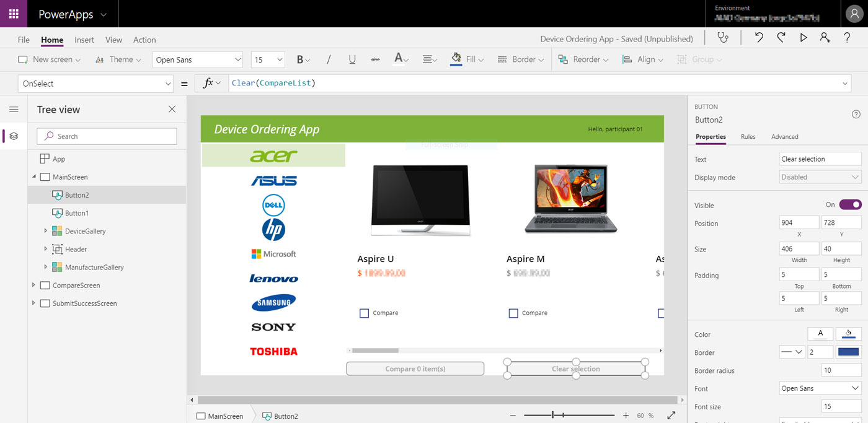Open the Share app panel
Image resolution: width=868 pixels, height=423 pixels.
click(825, 38)
